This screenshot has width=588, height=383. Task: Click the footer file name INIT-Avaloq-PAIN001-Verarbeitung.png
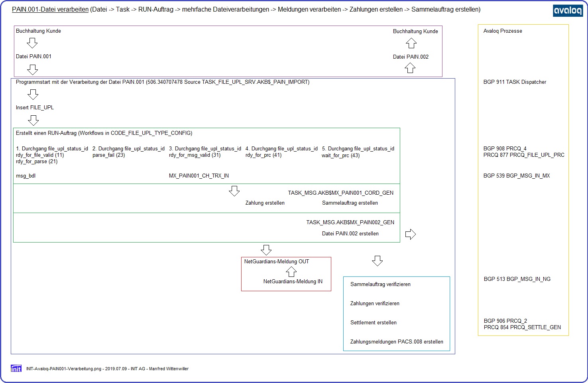click(64, 369)
